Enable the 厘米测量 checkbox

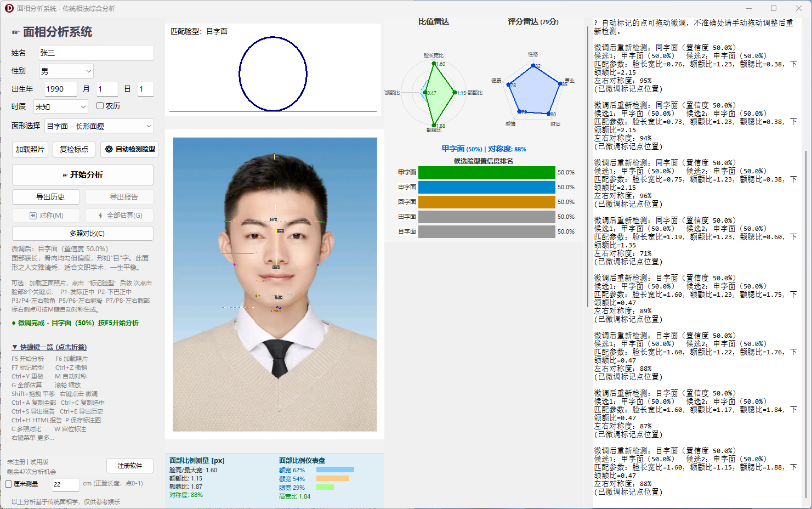8,484
